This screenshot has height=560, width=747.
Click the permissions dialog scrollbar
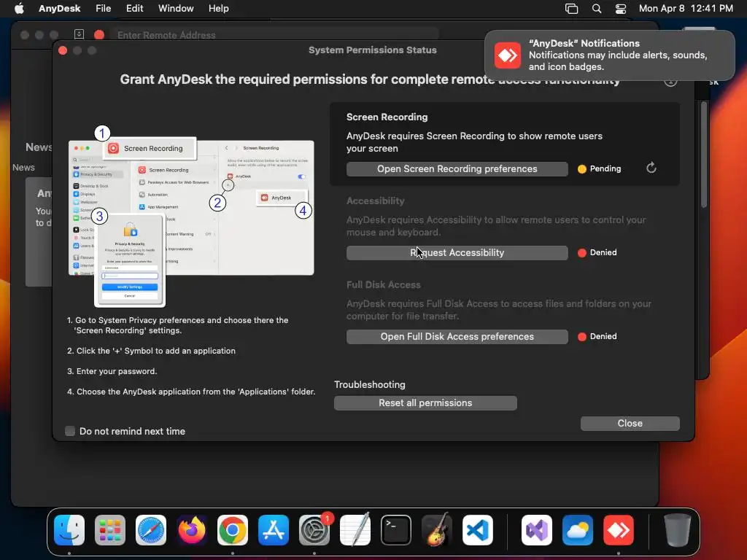704,155
